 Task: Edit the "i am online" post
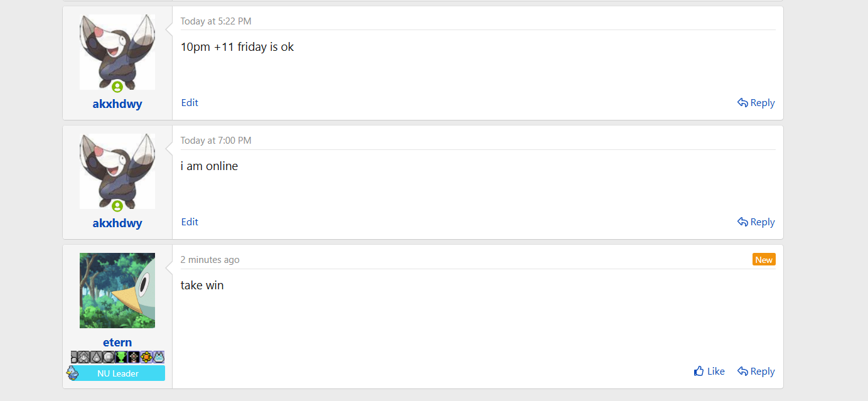point(190,222)
